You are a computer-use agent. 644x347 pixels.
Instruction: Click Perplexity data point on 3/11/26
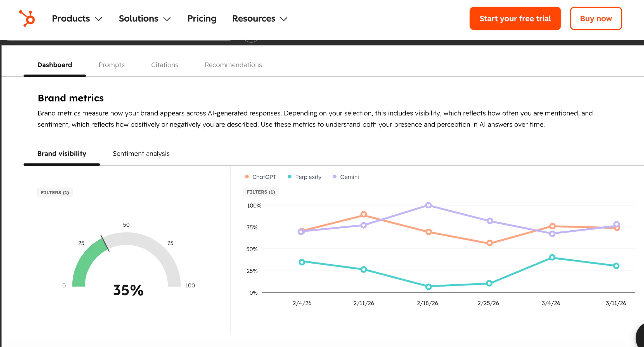[x=616, y=266]
